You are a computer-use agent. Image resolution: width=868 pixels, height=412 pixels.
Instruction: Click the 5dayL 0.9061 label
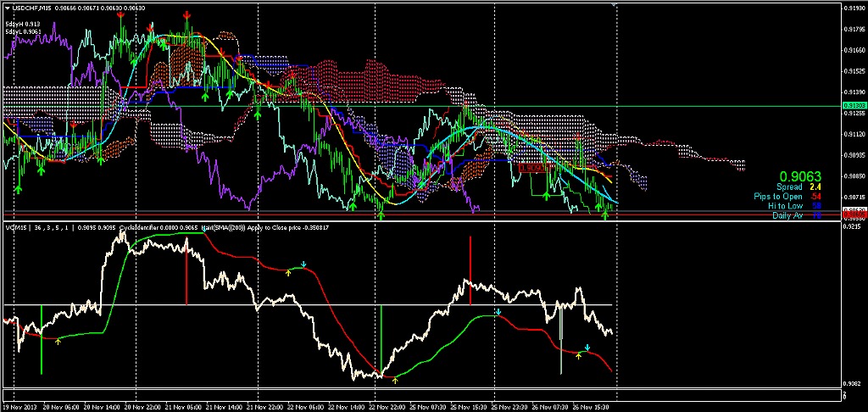23,31
